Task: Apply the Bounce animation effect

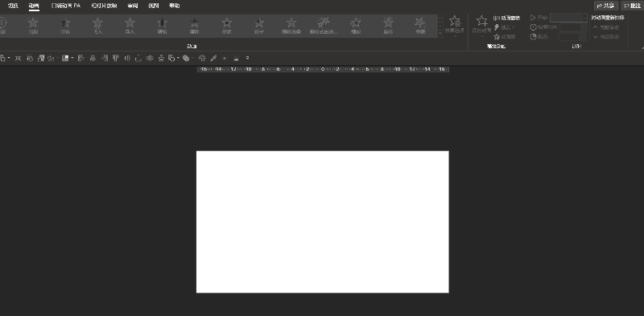Action: click(420, 26)
